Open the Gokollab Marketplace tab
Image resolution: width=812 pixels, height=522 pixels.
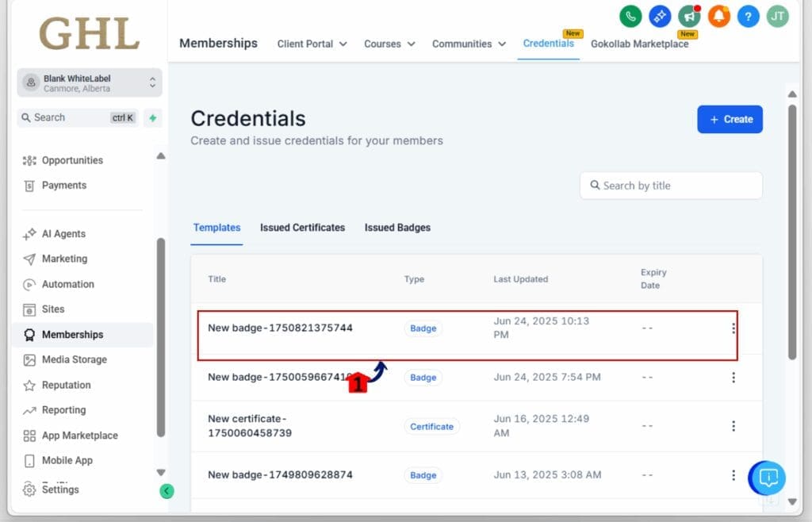pos(640,44)
